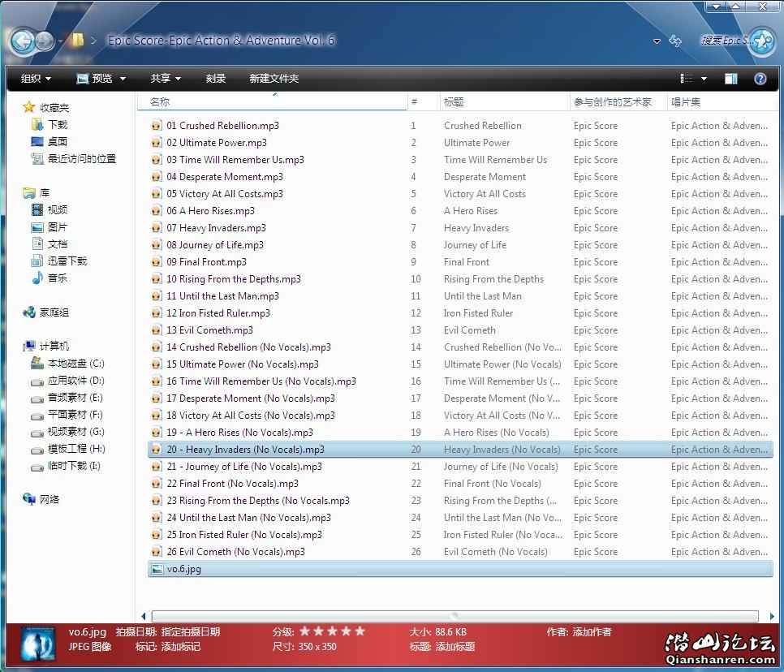The image size is (784, 672).
Task: Click 添加作者 to add an author
Action: pyautogui.click(x=592, y=631)
